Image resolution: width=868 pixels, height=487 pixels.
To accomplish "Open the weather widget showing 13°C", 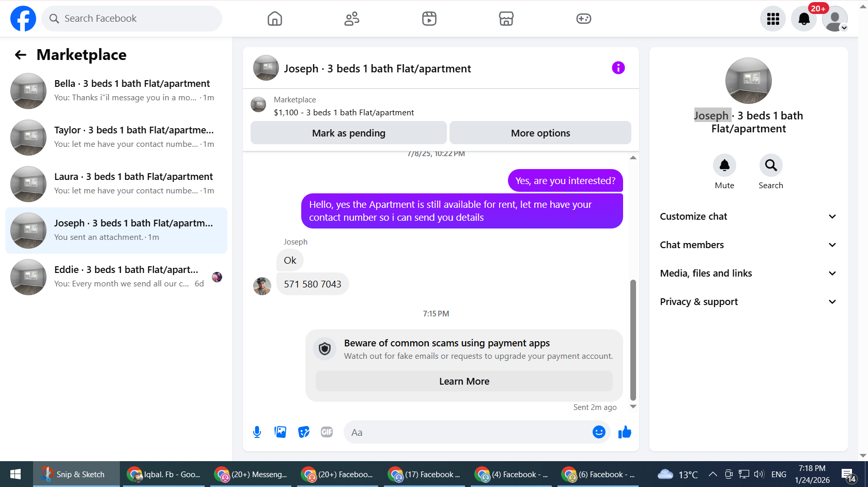I will (678, 474).
